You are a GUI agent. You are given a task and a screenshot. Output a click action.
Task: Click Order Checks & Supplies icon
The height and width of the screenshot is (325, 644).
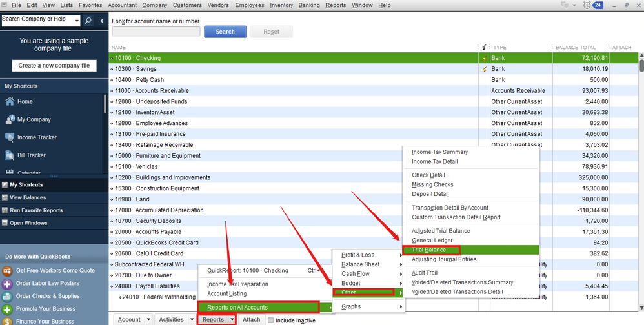click(x=7, y=296)
